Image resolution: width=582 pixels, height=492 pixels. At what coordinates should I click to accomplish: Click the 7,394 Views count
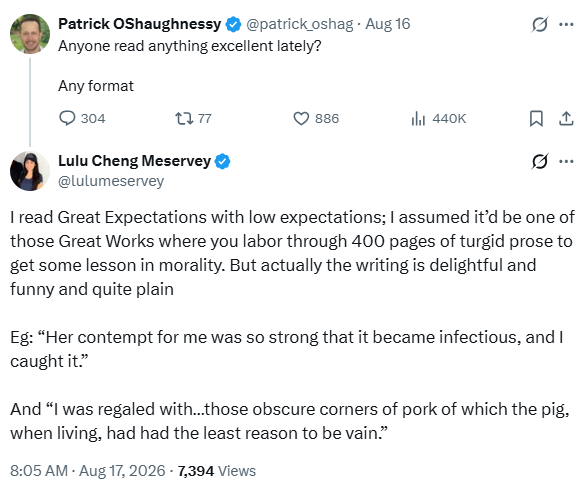pos(217,471)
